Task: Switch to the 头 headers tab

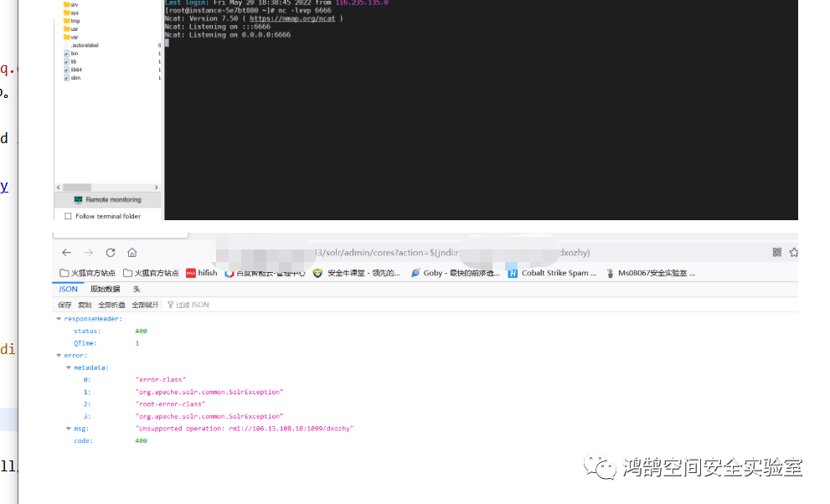Action: [137, 289]
